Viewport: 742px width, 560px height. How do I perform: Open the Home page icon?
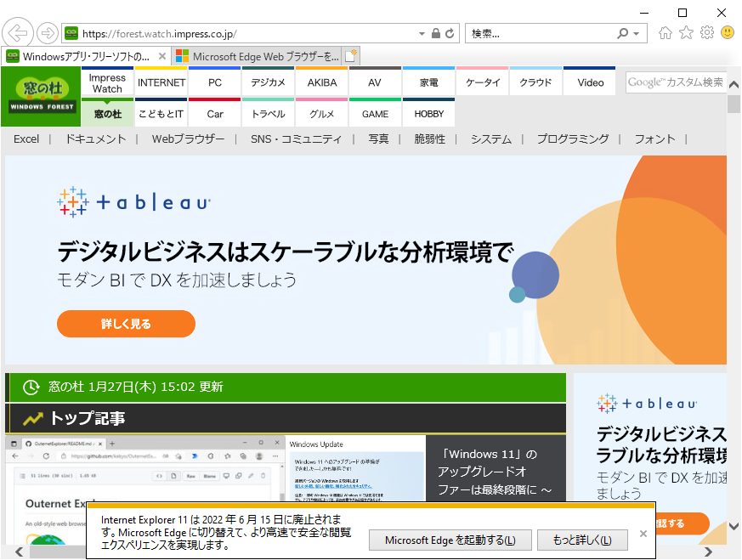pyautogui.click(x=666, y=32)
